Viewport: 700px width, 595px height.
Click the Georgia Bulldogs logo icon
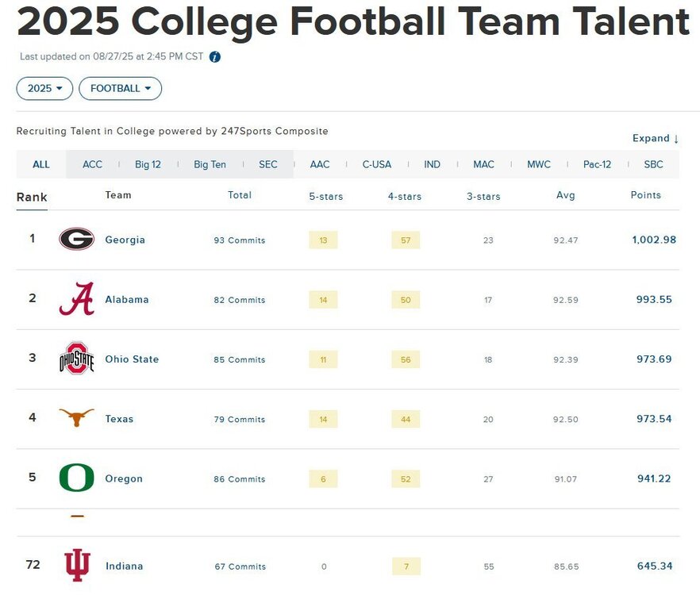point(76,239)
